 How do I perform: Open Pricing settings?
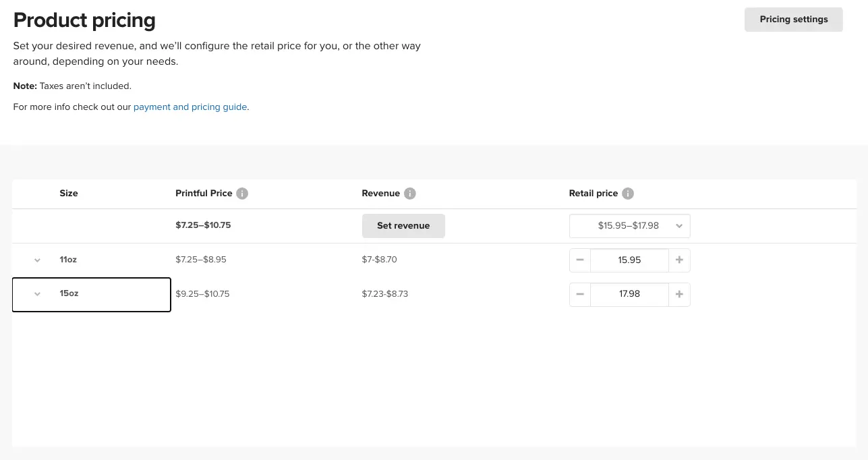click(x=793, y=20)
